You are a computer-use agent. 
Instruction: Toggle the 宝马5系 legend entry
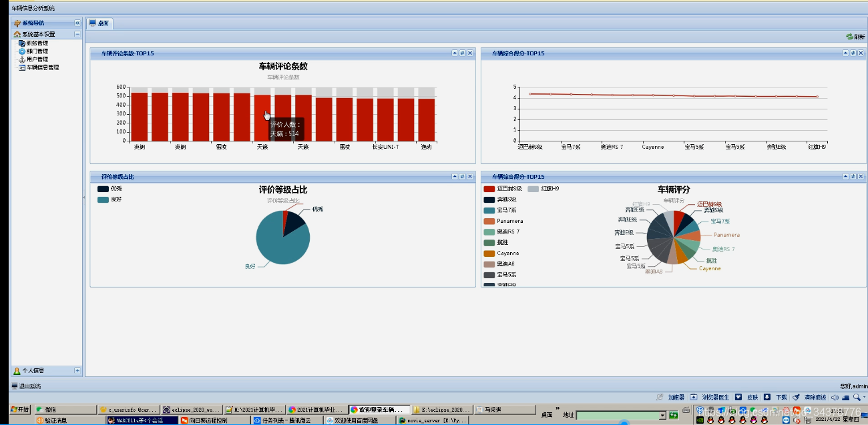500,274
